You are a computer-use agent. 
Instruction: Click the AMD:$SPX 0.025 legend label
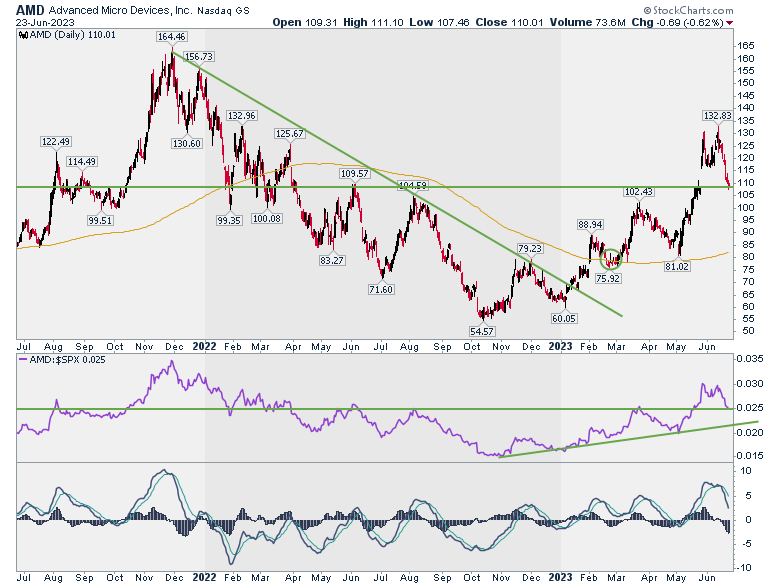click(x=62, y=360)
